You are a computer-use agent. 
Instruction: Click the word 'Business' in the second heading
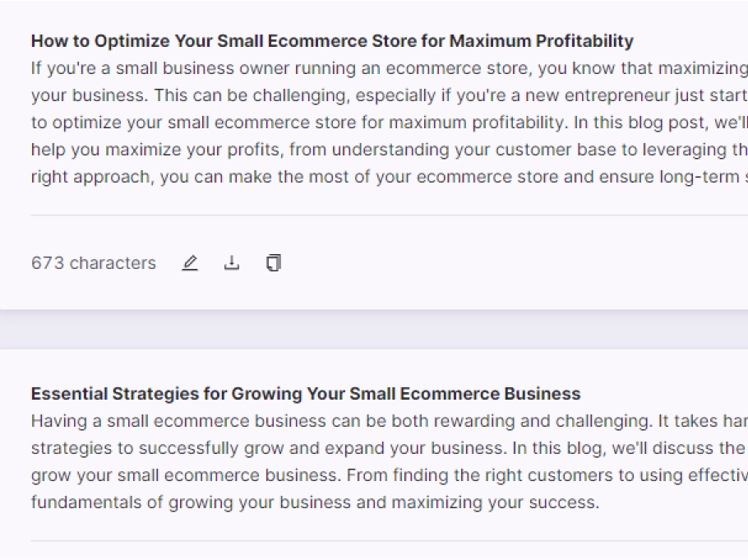pyautogui.click(x=543, y=394)
